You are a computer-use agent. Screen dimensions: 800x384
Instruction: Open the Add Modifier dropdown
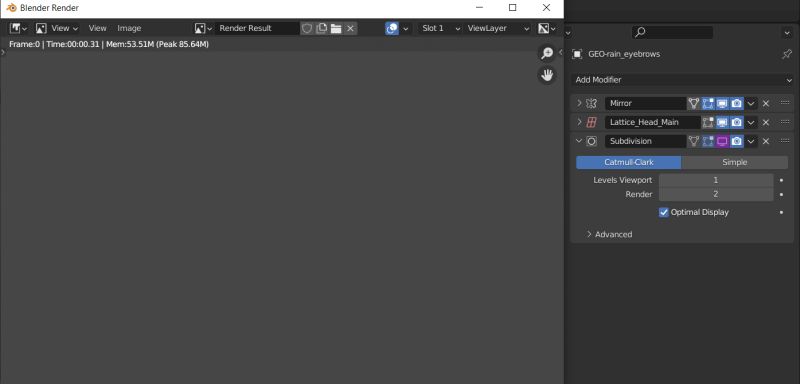pos(682,80)
